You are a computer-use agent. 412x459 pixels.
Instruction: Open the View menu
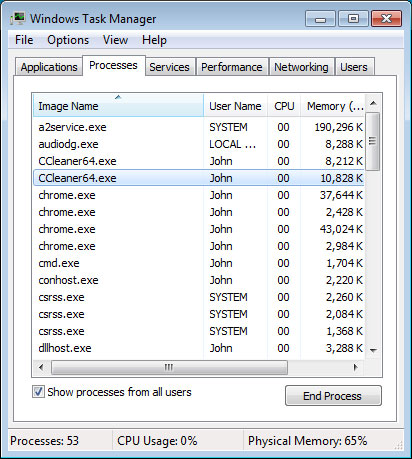[115, 40]
